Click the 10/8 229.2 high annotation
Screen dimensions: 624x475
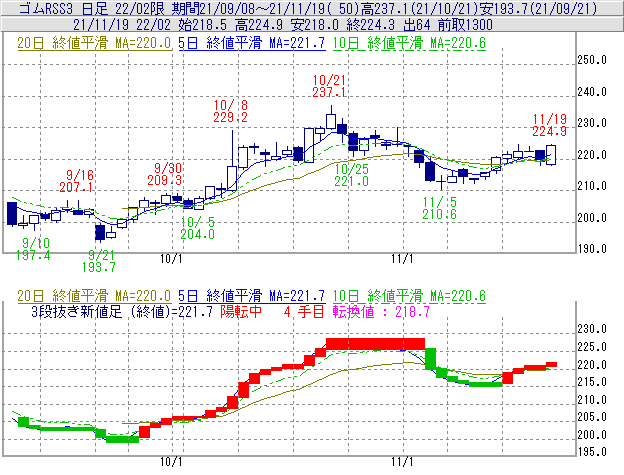(x=230, y=111)
